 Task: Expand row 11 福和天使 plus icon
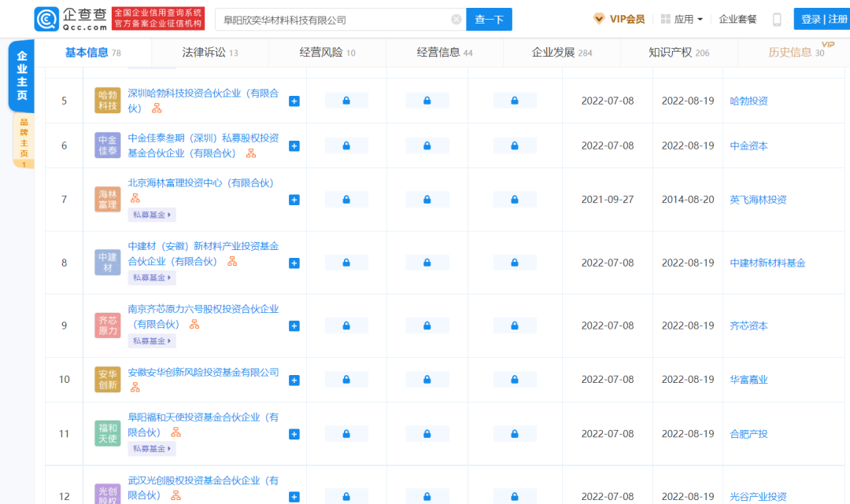(294, 434)
